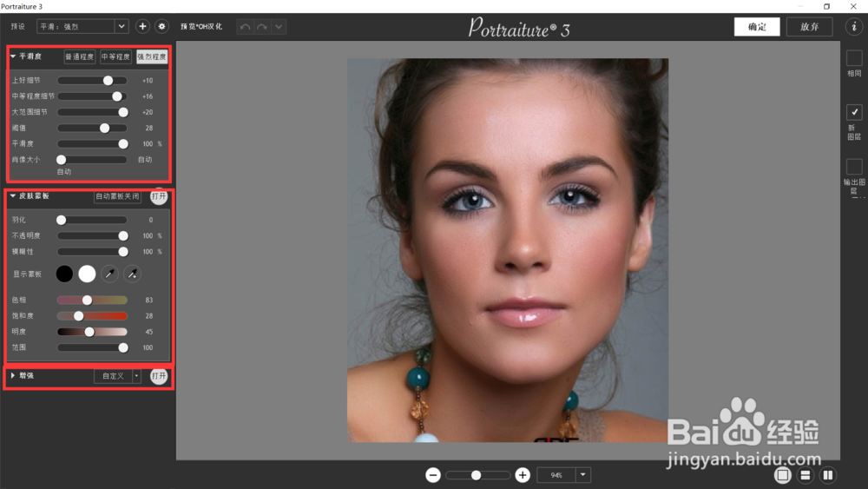This screenshot has height=489, width=868.
Task: Click the 上好细节 value +10
Action: (148, 80)
